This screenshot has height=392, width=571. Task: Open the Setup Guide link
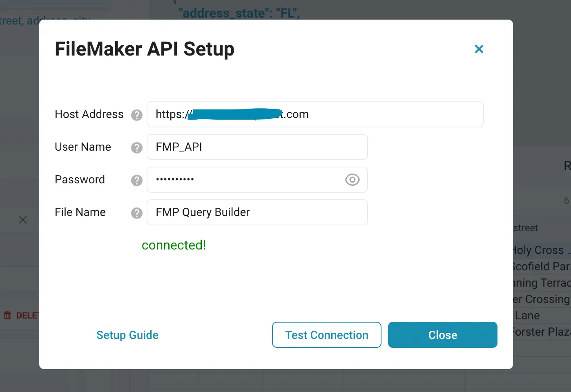(127, 335)
